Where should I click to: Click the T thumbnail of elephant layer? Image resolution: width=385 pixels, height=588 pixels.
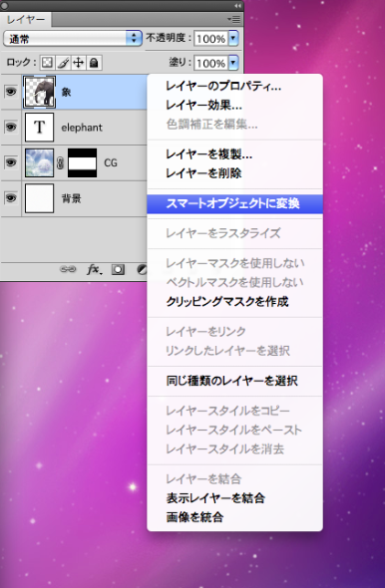pyautogui.click(x=40, y=128)
